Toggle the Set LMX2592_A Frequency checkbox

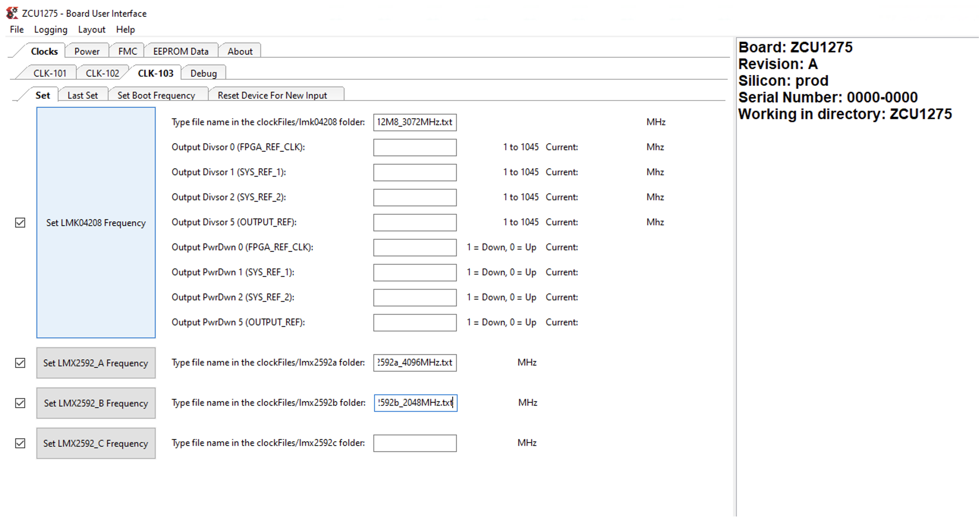pos(20,363)
